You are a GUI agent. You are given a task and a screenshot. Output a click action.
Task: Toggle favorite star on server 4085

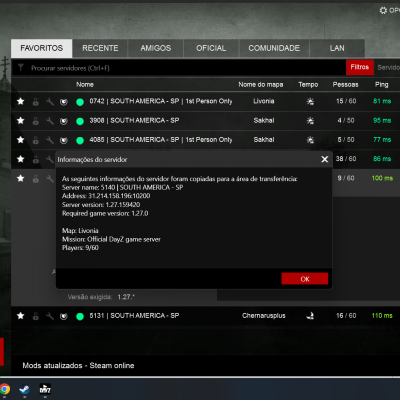tap(21, 140)
